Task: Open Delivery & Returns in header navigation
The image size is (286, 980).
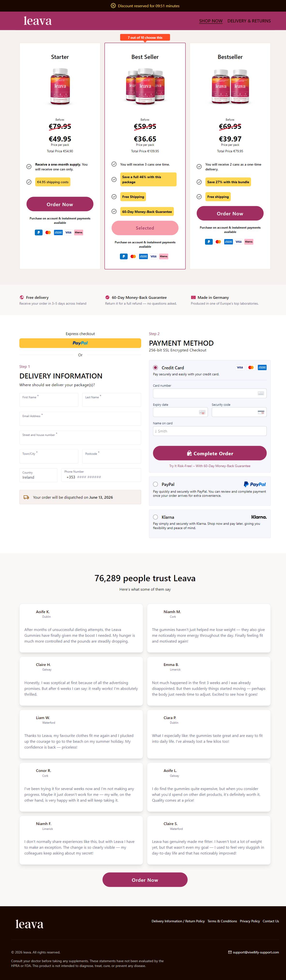Action: tap(249, 21)
